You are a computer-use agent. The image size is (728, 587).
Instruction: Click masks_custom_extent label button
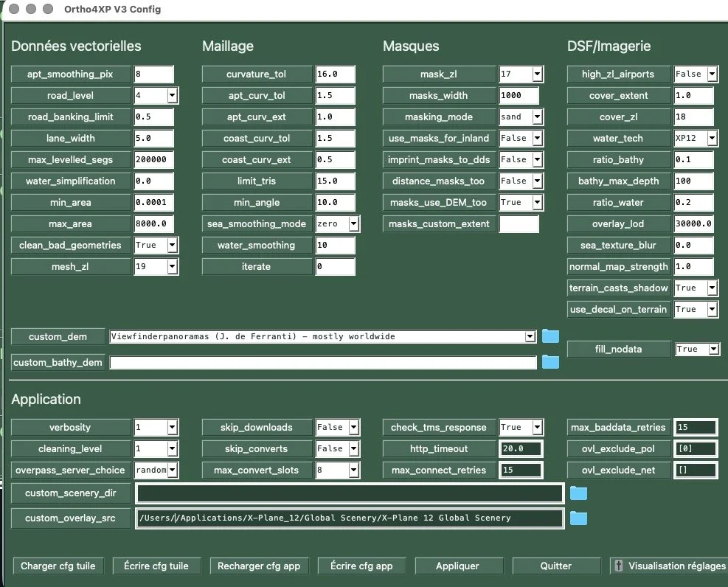point(439,223)
